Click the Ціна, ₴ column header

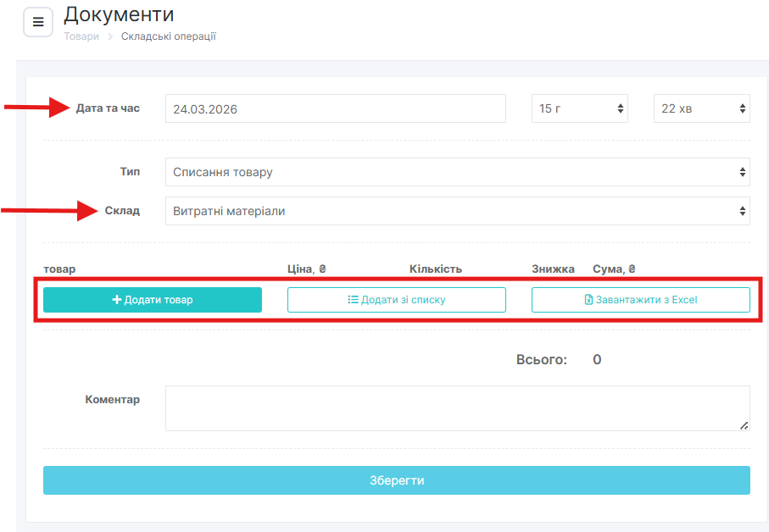307,269
